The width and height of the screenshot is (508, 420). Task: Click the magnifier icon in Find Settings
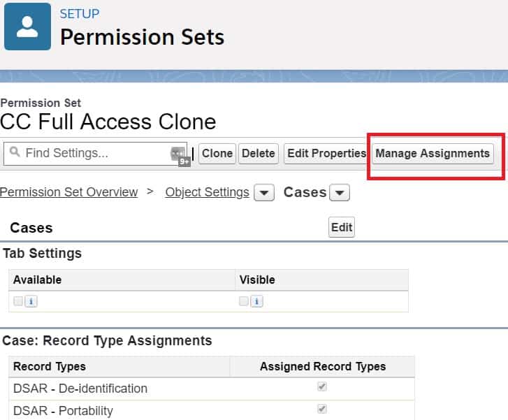(x=14, y=153)
